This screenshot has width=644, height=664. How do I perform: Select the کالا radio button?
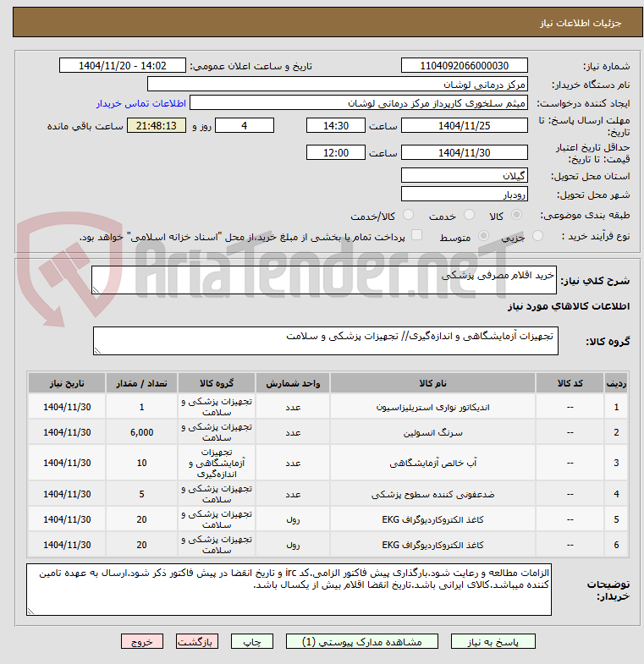tap(516, 215)
